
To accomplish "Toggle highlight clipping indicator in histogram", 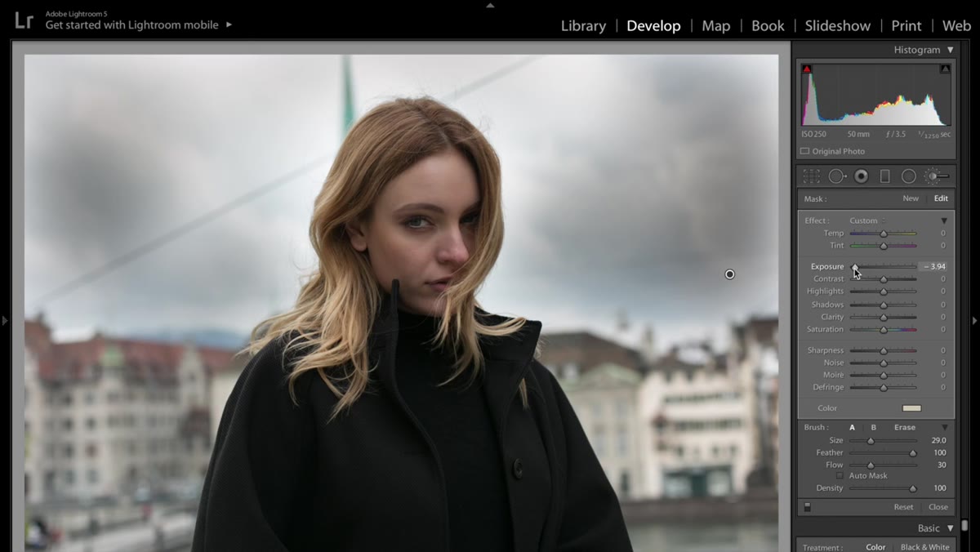I will (x=945, y=69).
